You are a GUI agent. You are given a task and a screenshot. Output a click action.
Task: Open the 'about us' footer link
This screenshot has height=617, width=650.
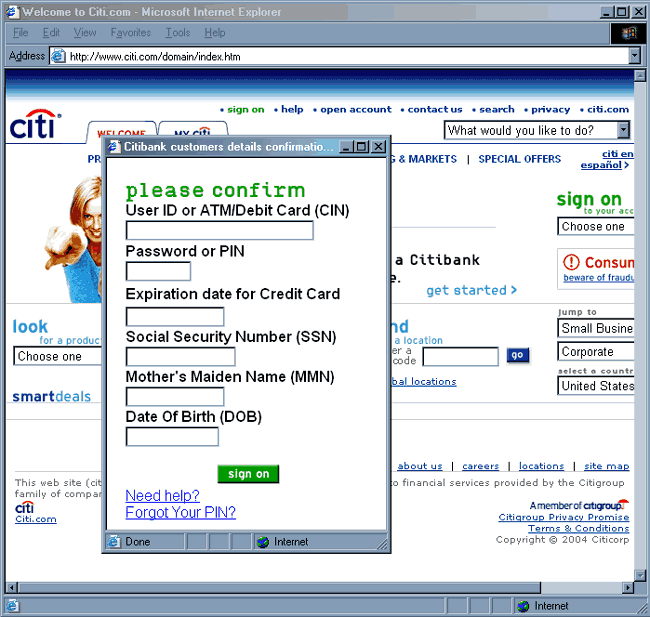[x=420, y=466]
